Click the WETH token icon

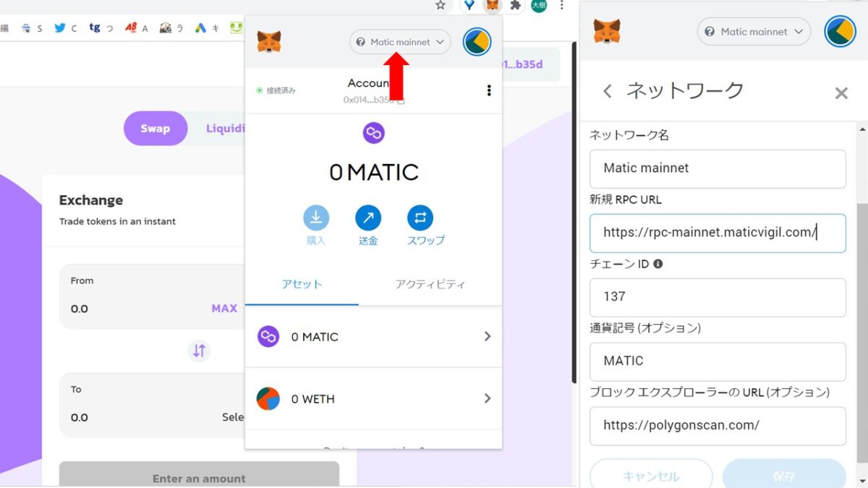(268, 399)
